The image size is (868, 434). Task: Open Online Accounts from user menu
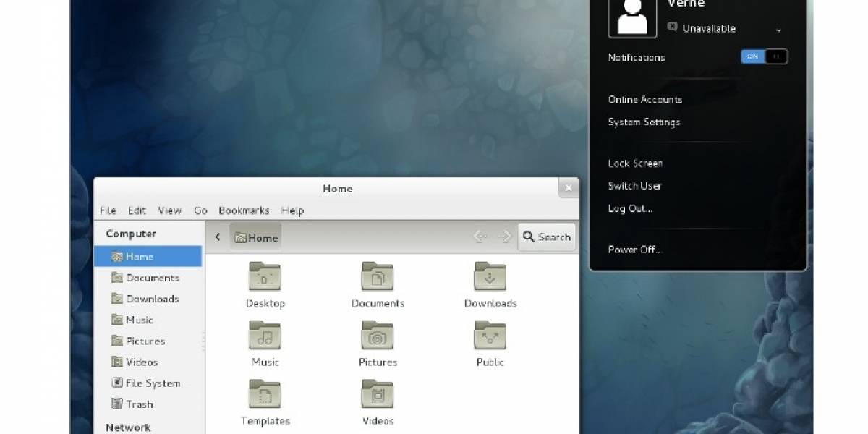point(645,99)
